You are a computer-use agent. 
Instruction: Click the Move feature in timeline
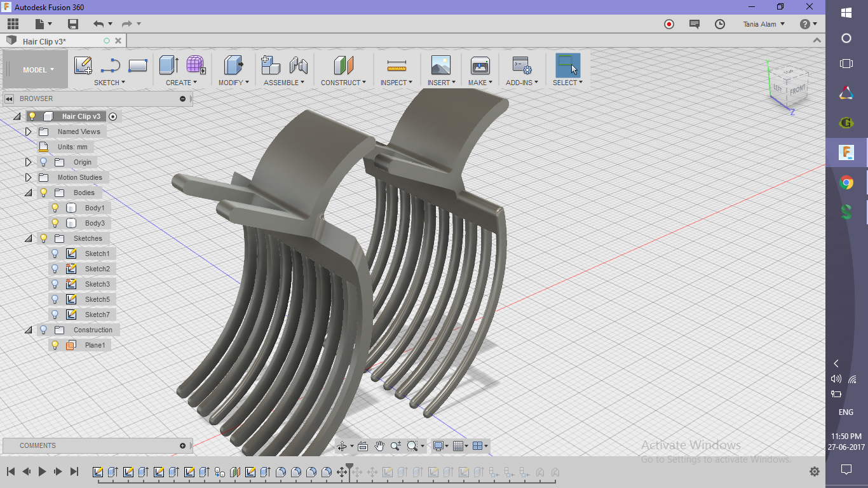click(x=342, y=472)
